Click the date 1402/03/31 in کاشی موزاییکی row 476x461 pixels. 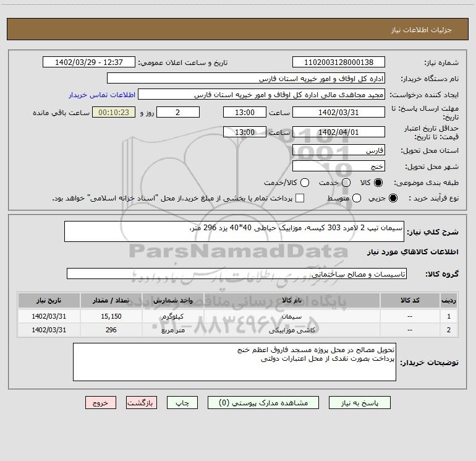point(49,330)
